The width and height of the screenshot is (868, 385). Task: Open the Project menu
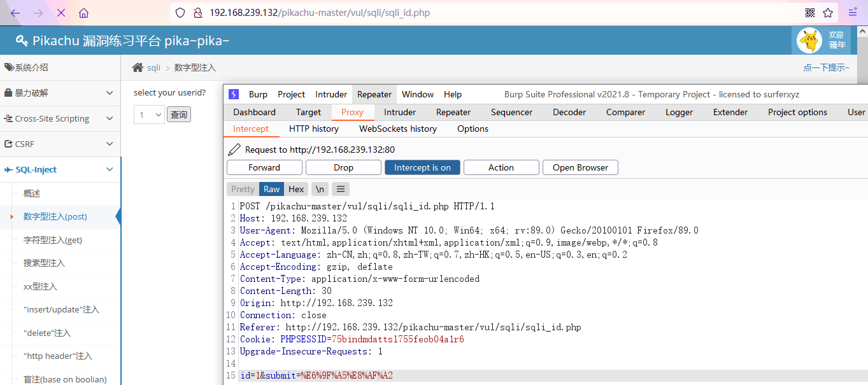(x=292, y=94)
